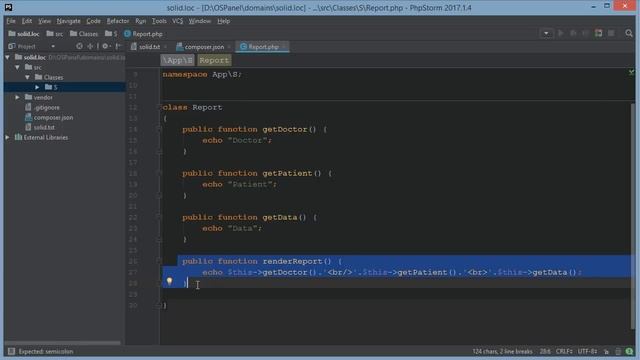Close the Report.php tab
Image resolution: width=640 pixels, height=360 pixels.
click(x=284, y=47)
